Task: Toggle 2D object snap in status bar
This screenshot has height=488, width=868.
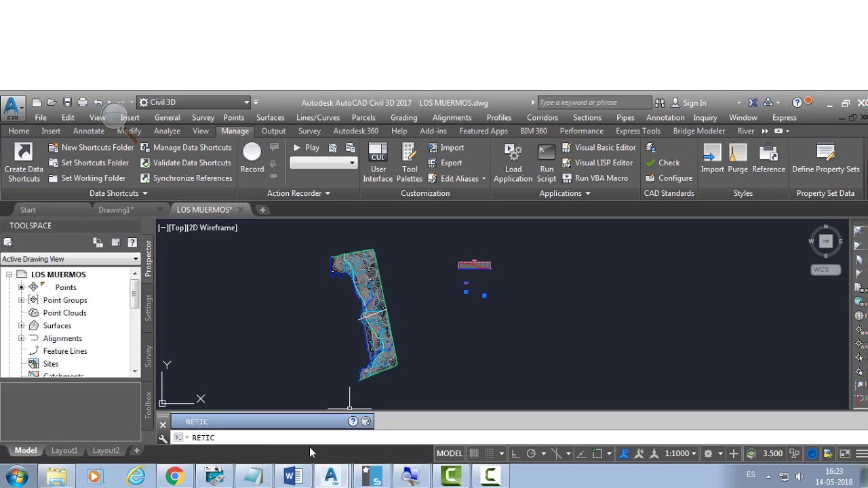Action: 597,453
